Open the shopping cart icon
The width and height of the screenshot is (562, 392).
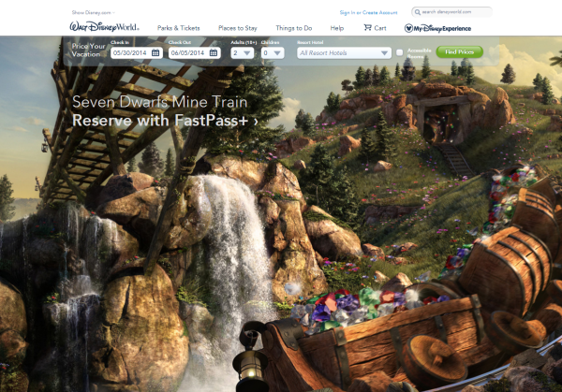coord(368,27)
